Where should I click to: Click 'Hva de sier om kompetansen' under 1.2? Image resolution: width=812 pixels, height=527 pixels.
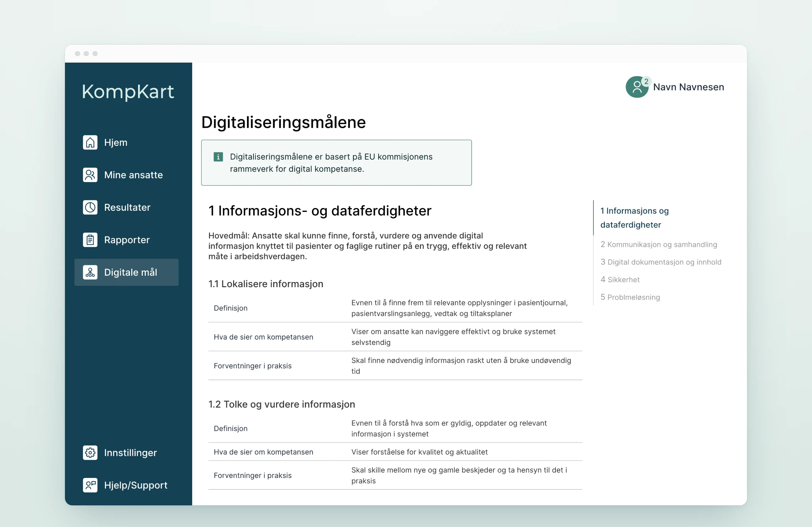[263, 452]
